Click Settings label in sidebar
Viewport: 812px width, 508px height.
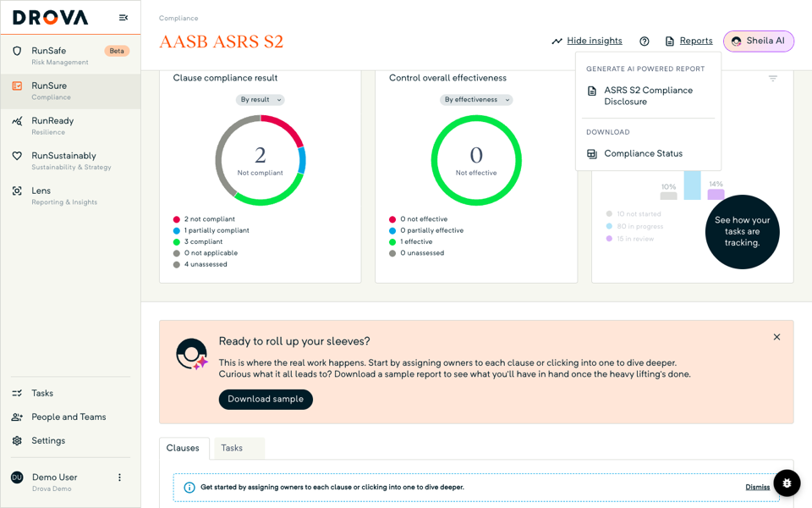[48, 440]
